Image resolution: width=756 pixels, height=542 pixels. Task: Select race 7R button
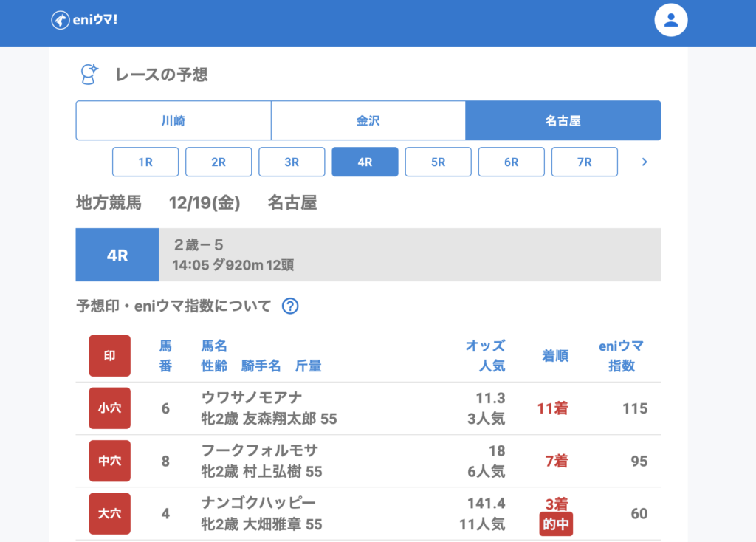(x=584, y=162)
